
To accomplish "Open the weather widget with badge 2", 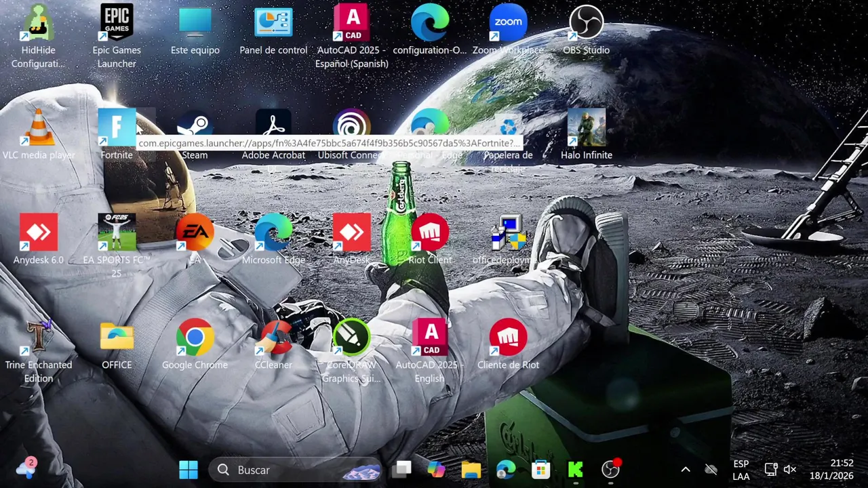I will [25, 469].
